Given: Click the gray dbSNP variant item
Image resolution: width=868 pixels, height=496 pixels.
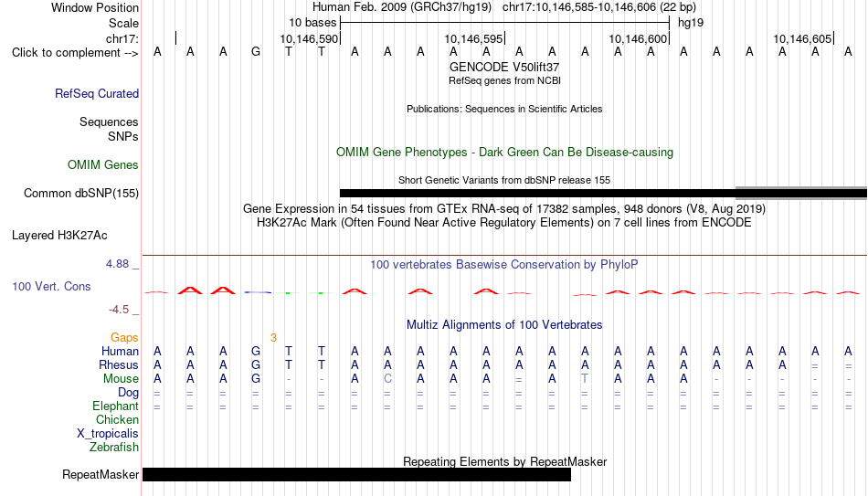Looking at the screenshot, I should coord(801,194).
